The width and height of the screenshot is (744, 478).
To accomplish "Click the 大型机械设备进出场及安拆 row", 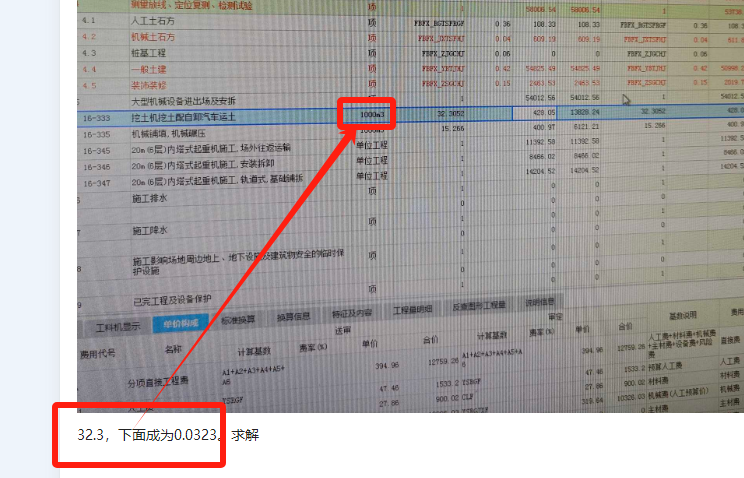I will point(184,102).
